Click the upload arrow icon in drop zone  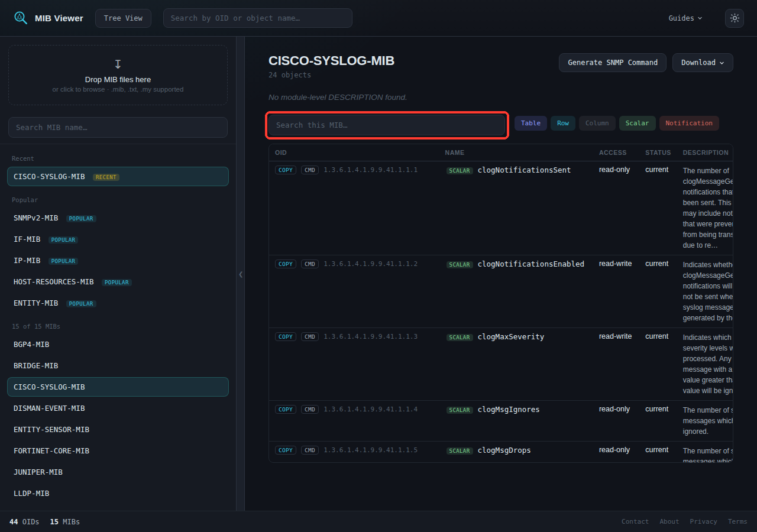tap(118, 64)
